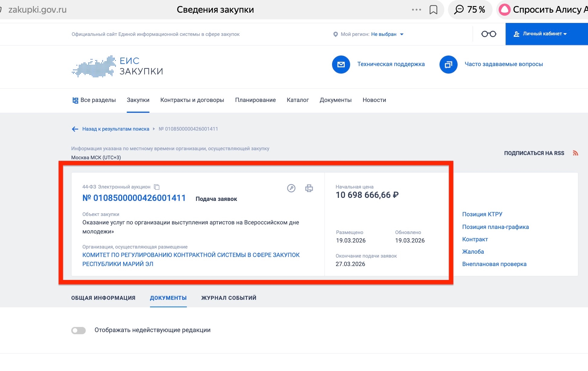Open technical support envelope icon
Screen dimensions: 588x371
(x=341, y=64)
